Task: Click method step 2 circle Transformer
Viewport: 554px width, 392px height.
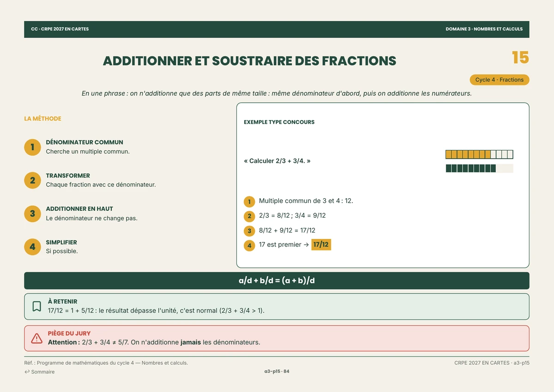Action: click(x=32, y=180)
